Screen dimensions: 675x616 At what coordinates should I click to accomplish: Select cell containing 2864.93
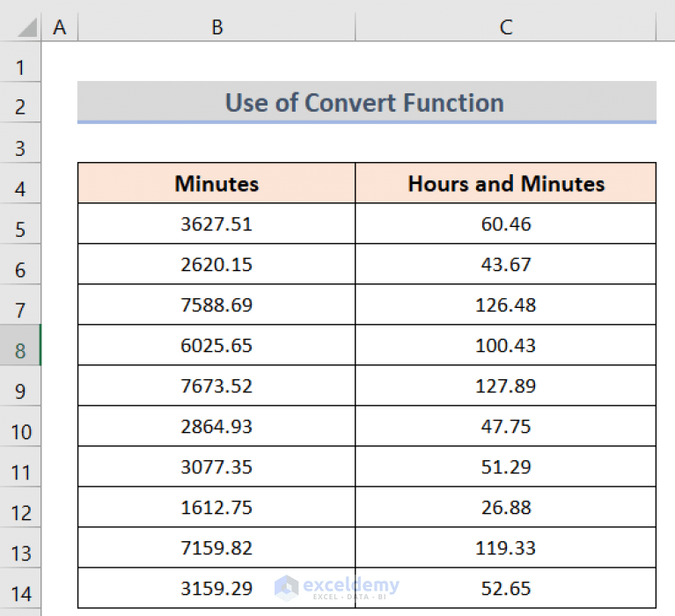click(x=216, y=426)
